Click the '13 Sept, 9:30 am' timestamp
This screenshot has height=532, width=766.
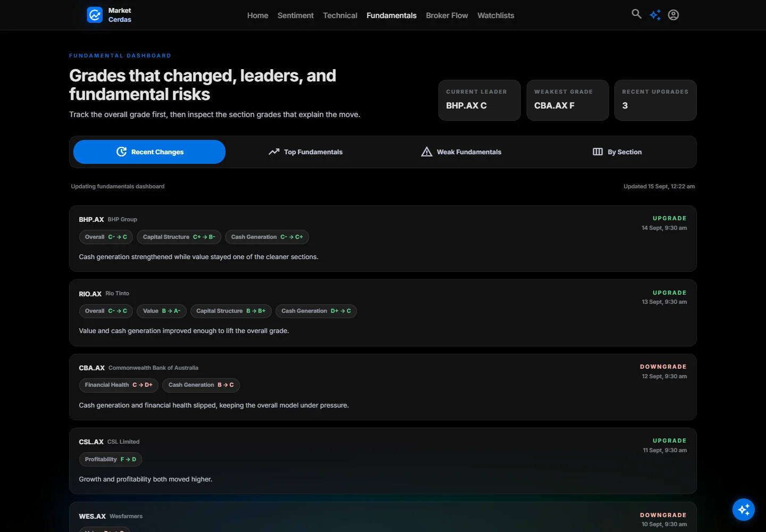tap(664, 302)
